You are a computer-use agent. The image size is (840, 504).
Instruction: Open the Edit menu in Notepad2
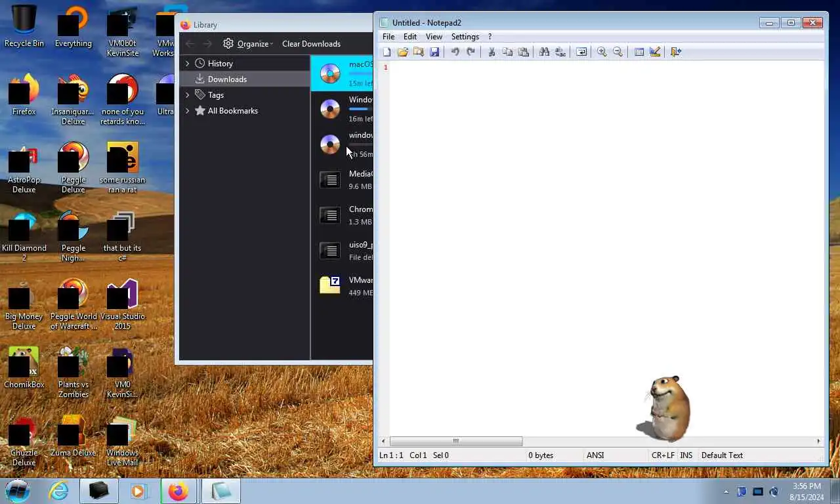410,37
